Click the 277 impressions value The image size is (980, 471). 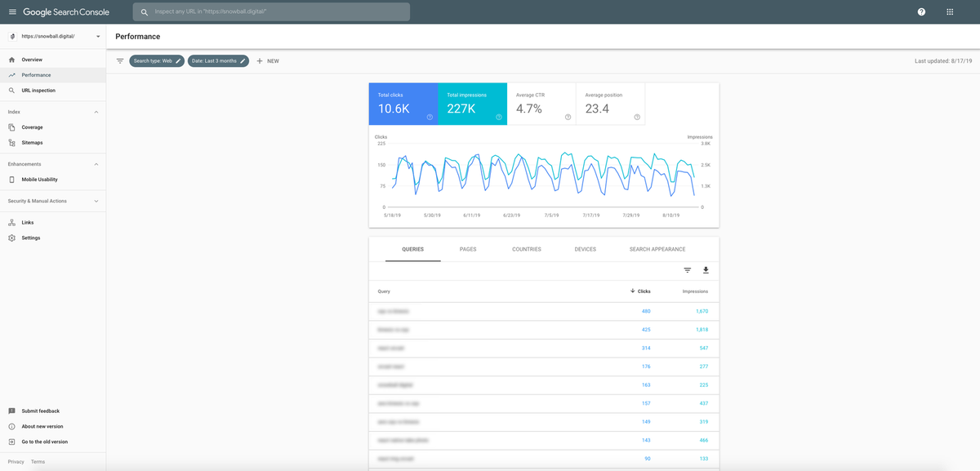[x=704, y=367]
